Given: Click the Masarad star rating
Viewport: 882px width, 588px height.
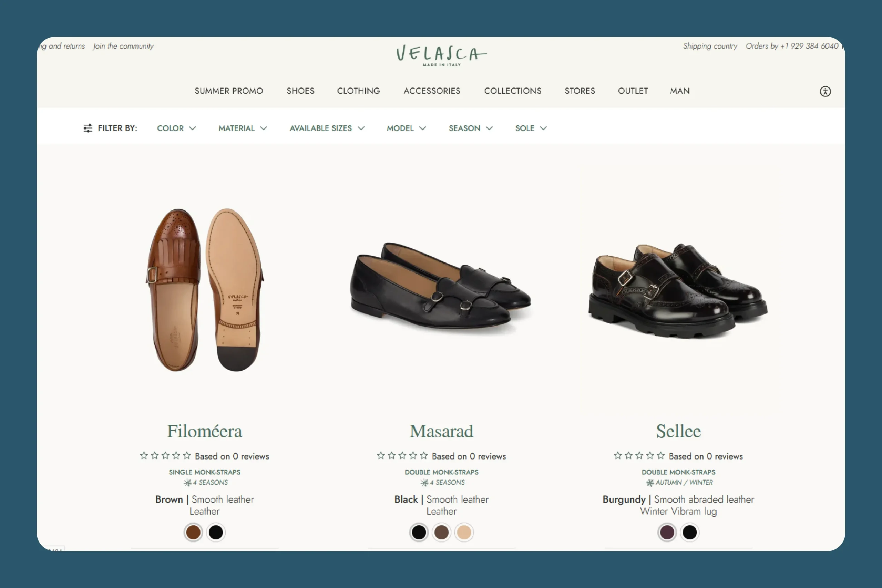Looking at the screenshot, I should (x=402, y=456).
